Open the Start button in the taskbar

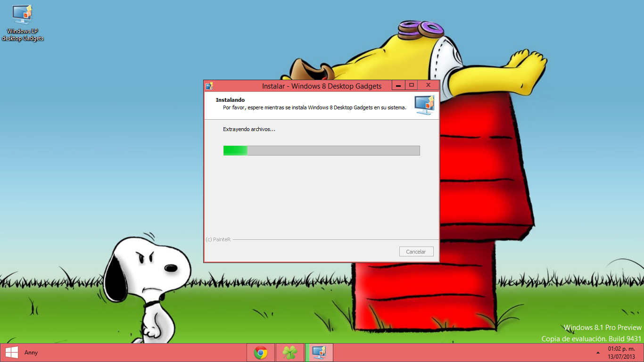click(11, 353)
